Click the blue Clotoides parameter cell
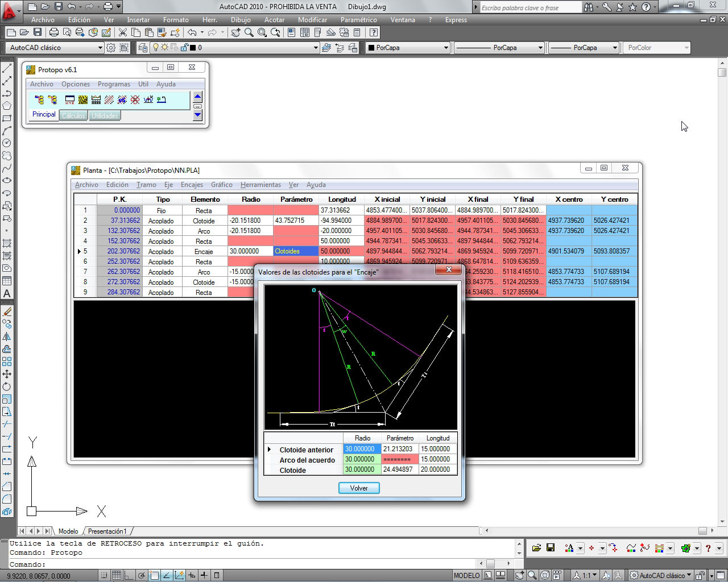 (x=296, y=251)
